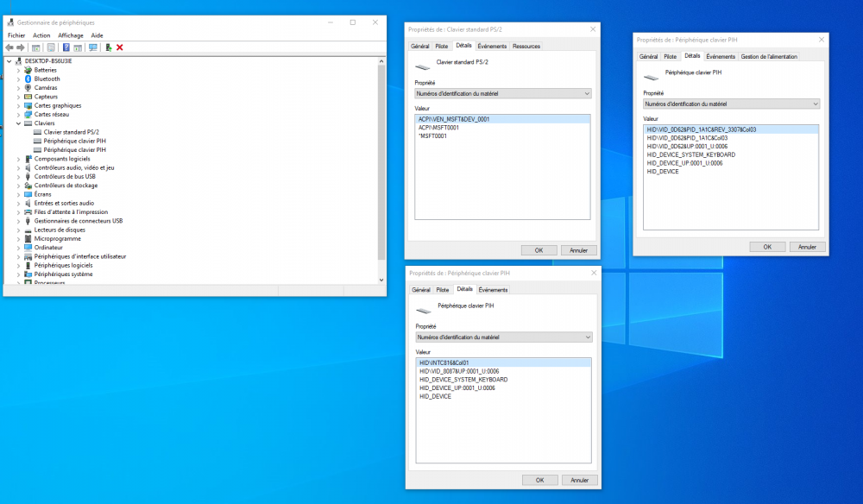Open the blue help question mark icon
863x504 pixels.
[x=66, y=47]
